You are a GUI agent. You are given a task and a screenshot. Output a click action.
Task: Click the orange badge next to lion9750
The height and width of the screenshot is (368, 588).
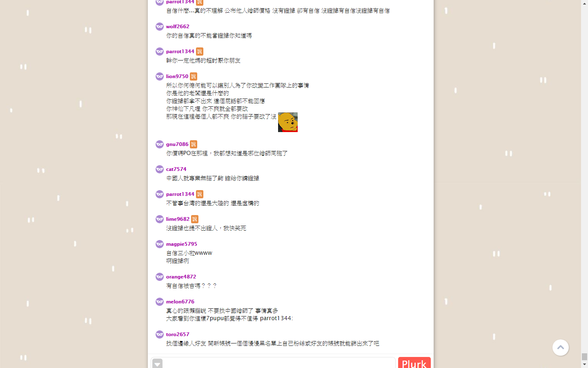tap(194, 76)
